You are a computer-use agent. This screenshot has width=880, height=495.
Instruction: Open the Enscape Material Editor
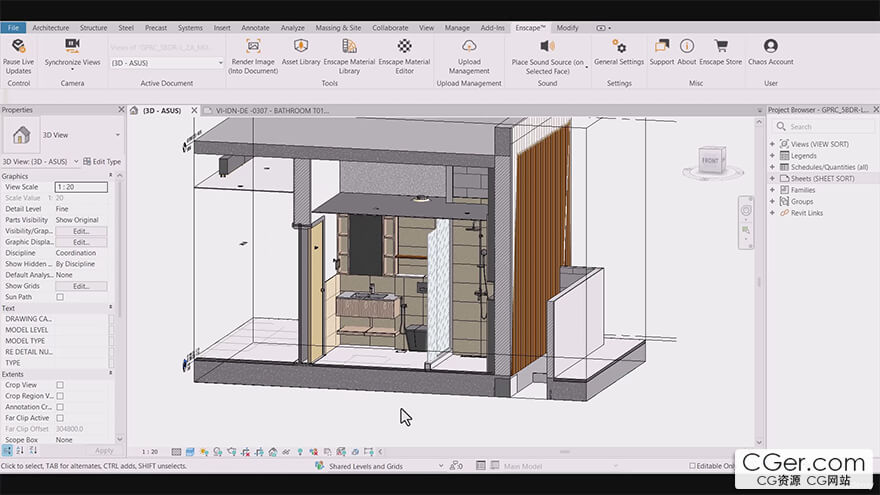coord(404,46)
